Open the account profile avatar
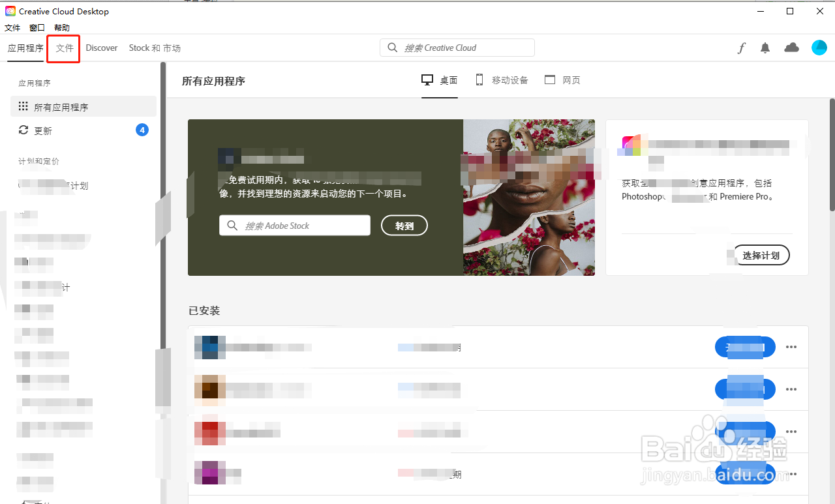 (819, 48)
